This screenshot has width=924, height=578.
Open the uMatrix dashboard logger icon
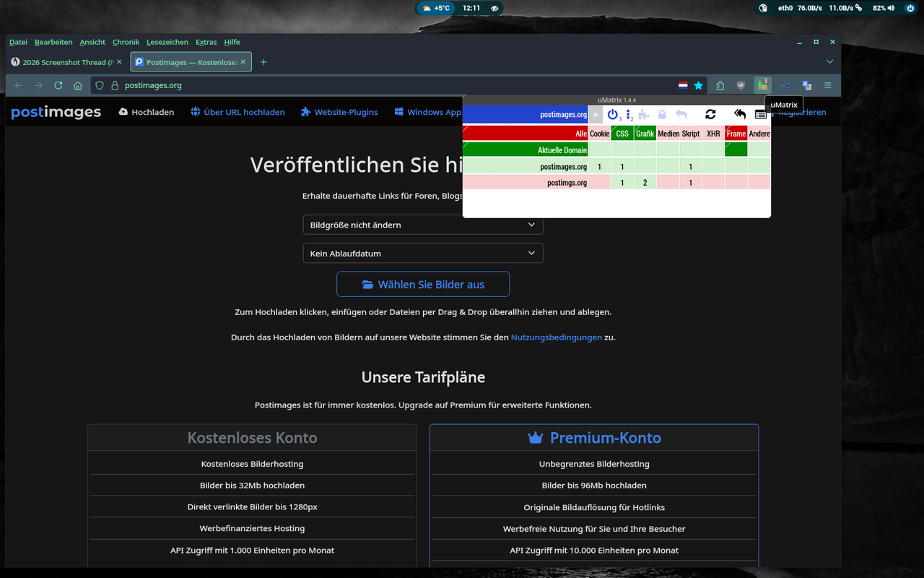[760, 114]
